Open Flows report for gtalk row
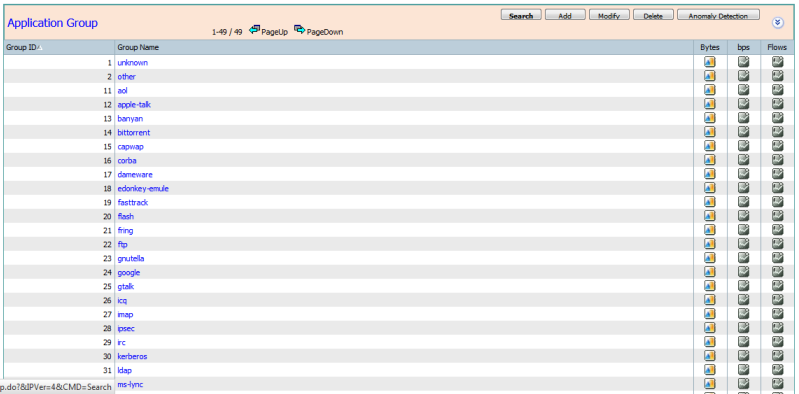Viewport: 799px width, 394px height. tap(777, 286)
